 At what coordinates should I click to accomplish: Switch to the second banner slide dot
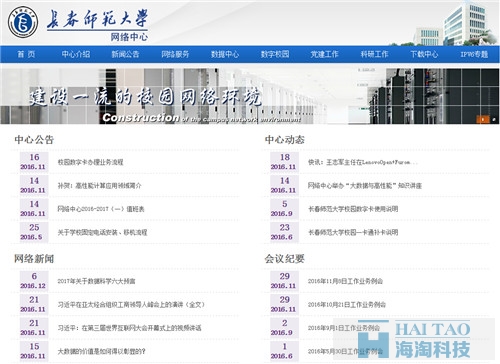pyautogui.click(x=494, y=119)
